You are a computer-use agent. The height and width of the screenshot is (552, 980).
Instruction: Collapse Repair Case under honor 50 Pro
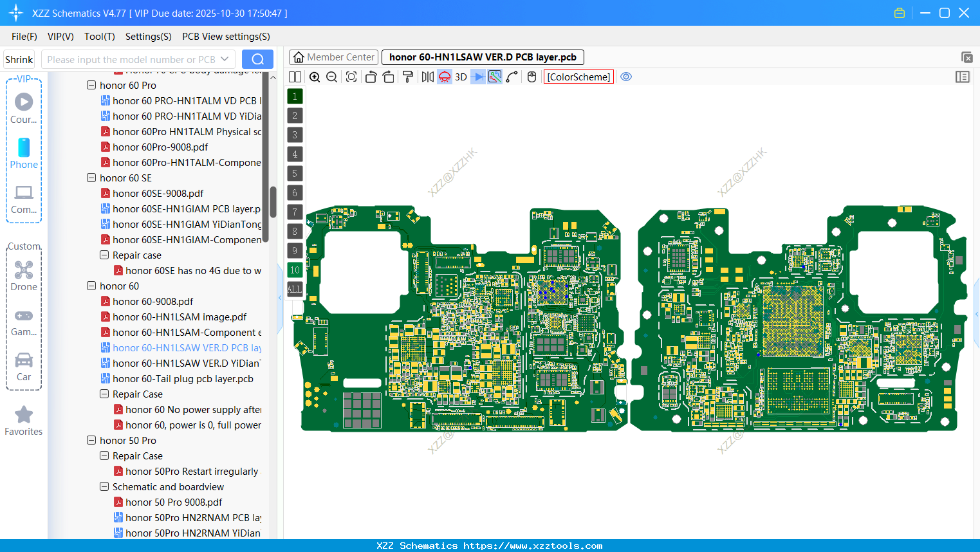pyautogui.click(x=104, y=455)
